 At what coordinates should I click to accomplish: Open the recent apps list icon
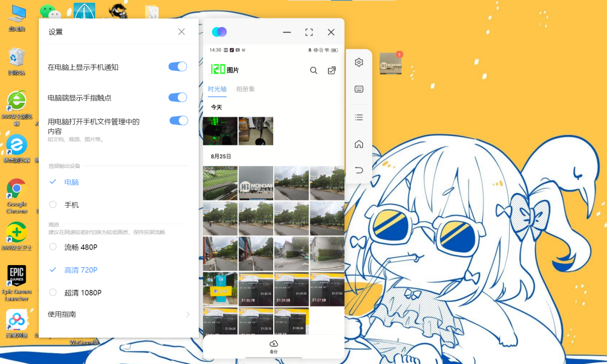(x=359, y=117)
